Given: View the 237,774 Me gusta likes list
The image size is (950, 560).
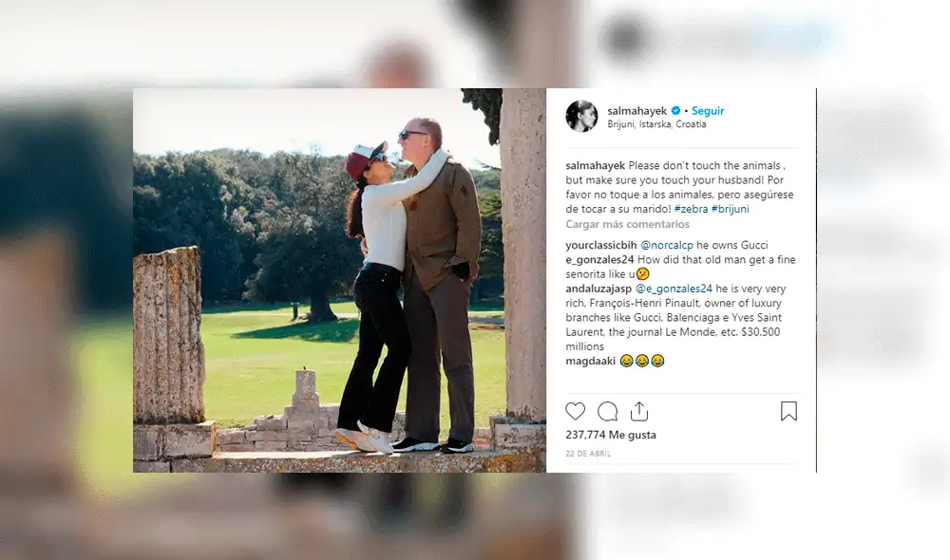Looking at the screenshot, I should coord(611,435).
